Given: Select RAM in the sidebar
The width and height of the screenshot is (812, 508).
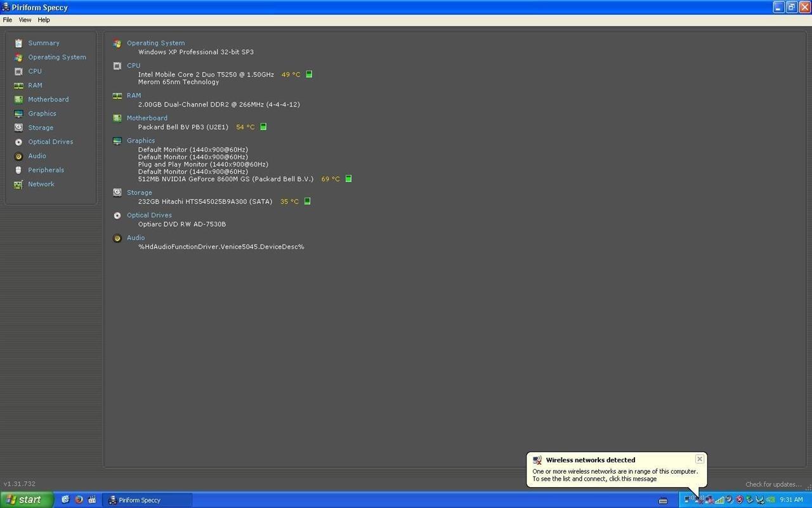Looking at the screenshot, I should click(35, 85).
